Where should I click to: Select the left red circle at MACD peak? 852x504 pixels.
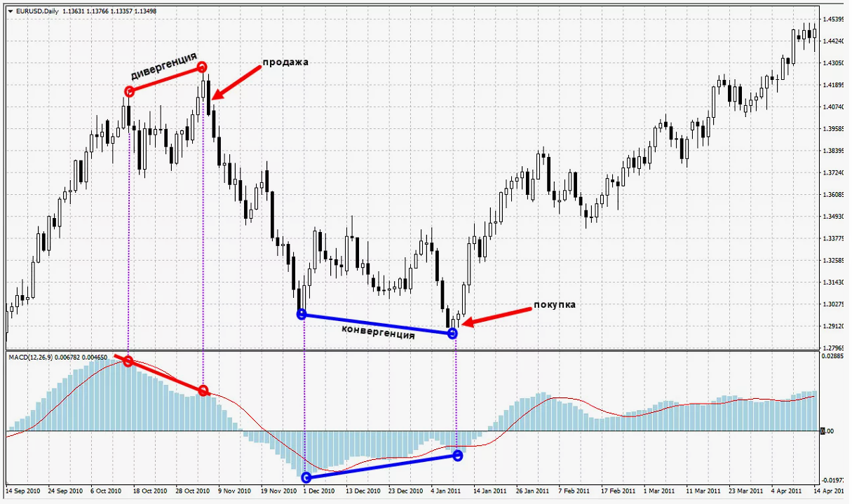tap(128, 361)
